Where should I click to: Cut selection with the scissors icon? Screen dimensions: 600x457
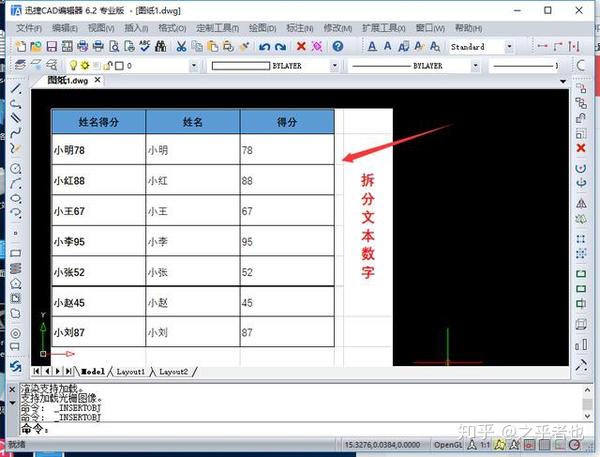[x=181, y=46]
